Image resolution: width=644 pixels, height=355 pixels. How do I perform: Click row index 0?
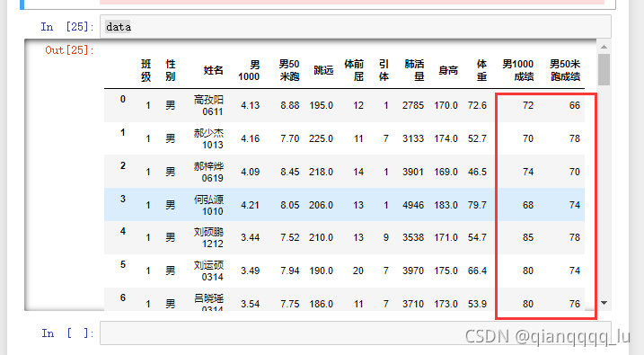[123, 99]
